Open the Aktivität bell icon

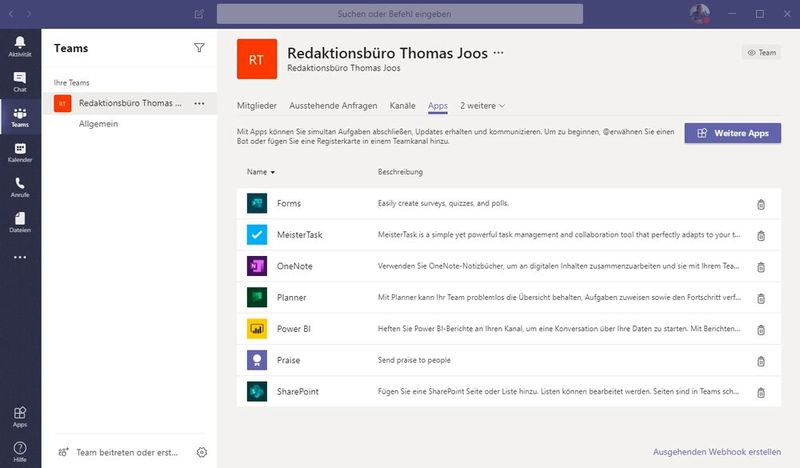20,46
